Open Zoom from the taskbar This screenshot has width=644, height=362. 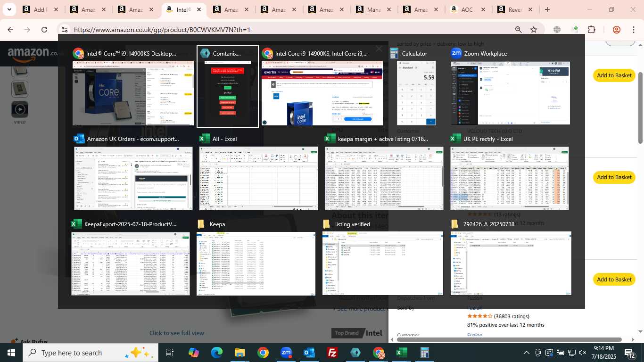[286, 353]
